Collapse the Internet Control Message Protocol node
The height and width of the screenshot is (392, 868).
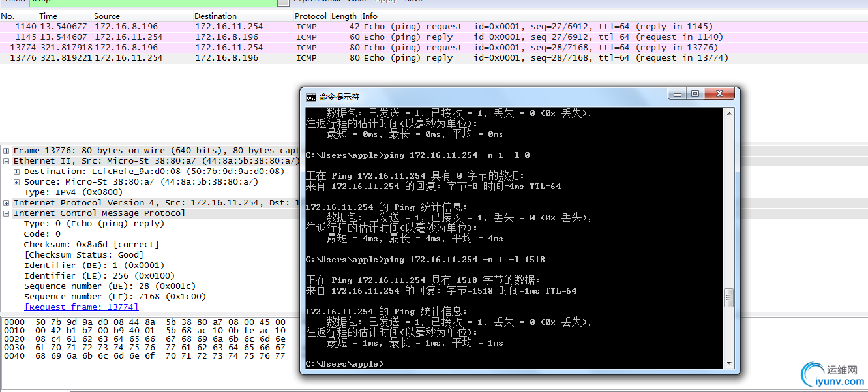(7, 213)
